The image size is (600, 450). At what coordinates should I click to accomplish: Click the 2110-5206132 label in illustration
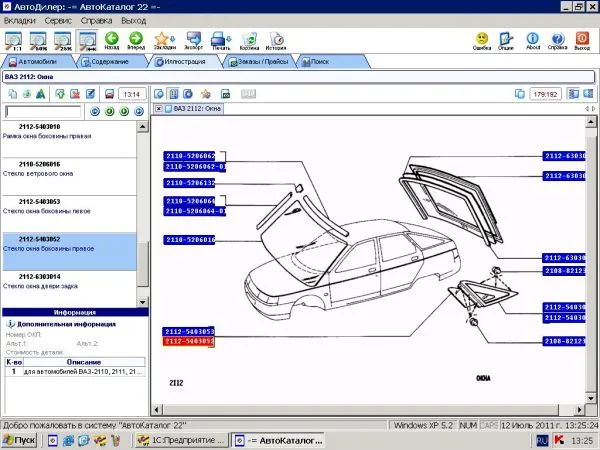(x=189, y=183)
